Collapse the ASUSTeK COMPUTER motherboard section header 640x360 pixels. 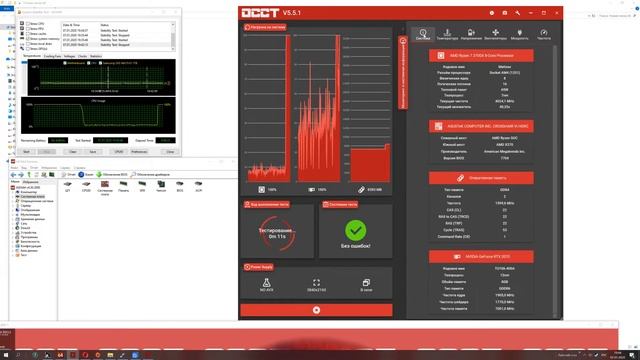[481, 127]
